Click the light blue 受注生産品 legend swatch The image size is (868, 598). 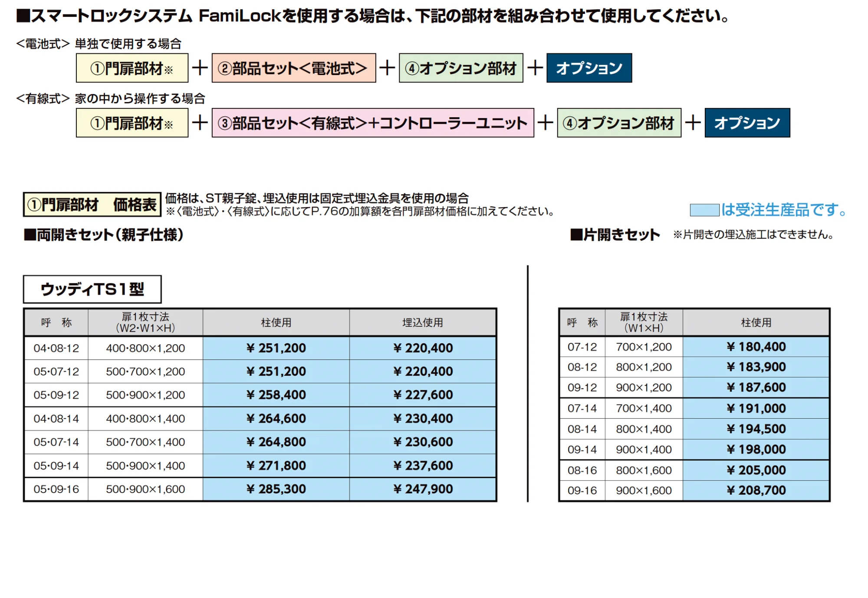tap(705, 210)
